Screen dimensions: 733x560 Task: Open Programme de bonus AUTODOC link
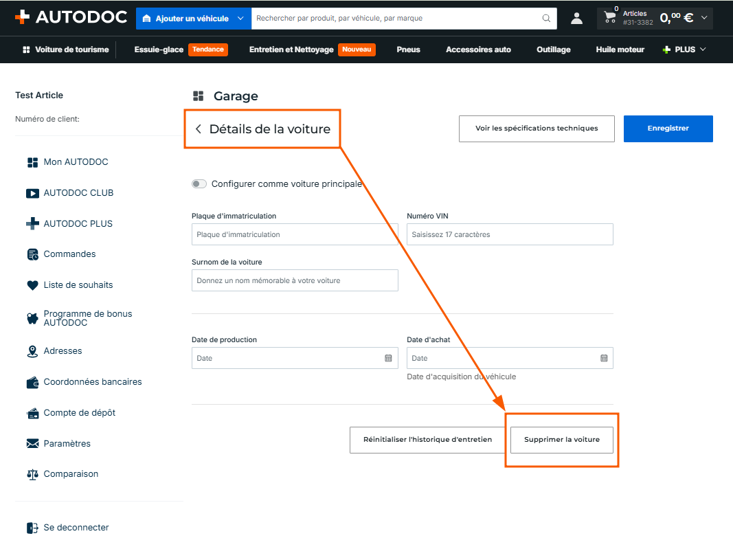tap(88, 318)
